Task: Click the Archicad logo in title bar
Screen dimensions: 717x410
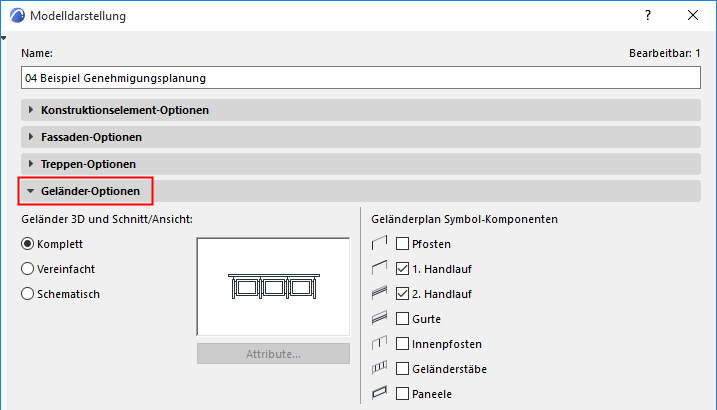Action: tap(18, 16)
